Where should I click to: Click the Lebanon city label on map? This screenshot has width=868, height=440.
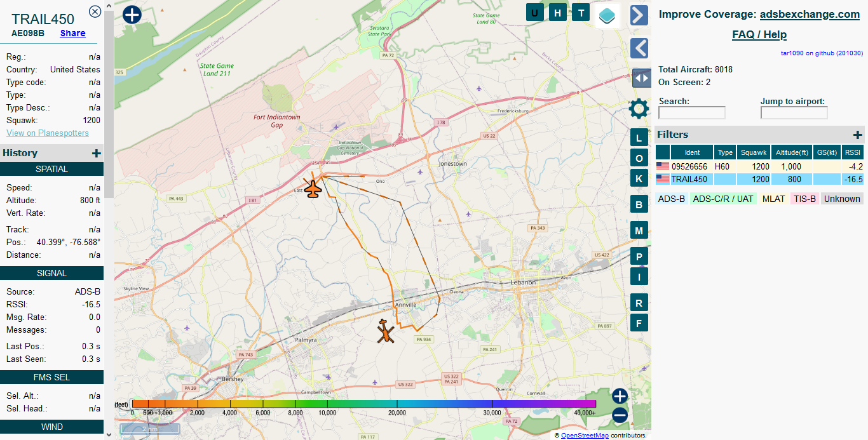pos(524,282)
